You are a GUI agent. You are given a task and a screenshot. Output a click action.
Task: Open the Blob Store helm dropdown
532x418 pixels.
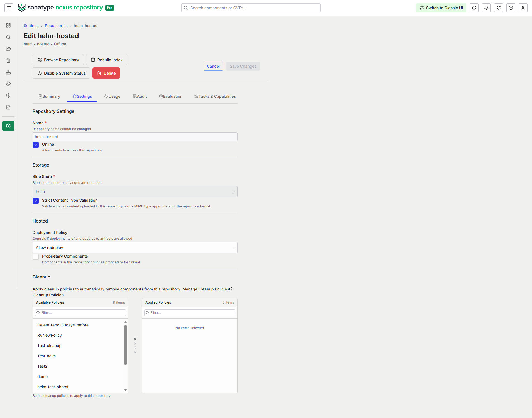[x=135, y=192]
